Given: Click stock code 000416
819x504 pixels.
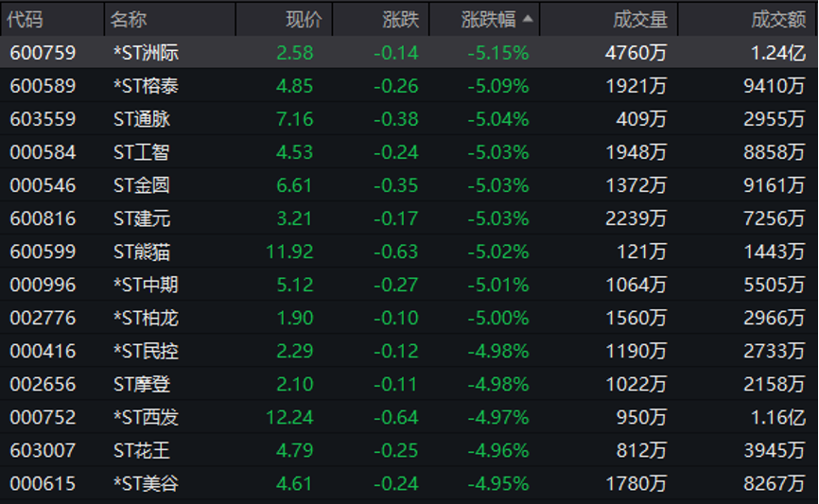Looking at the screenshot, I should (43, 351).
